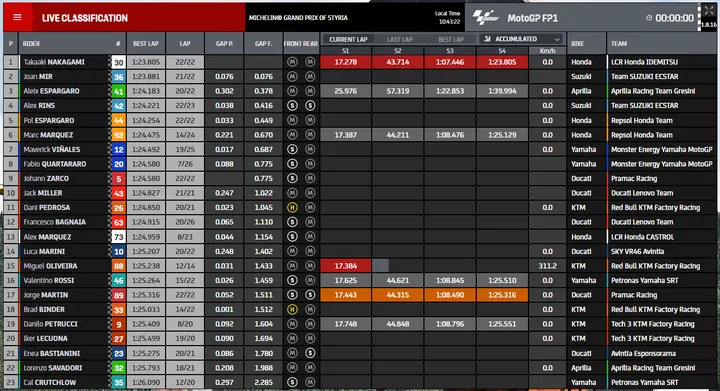The image size is (720, 391).
Task: Click Aleix Espargaro's S2 time 57.319
Action: coord(398,91)
